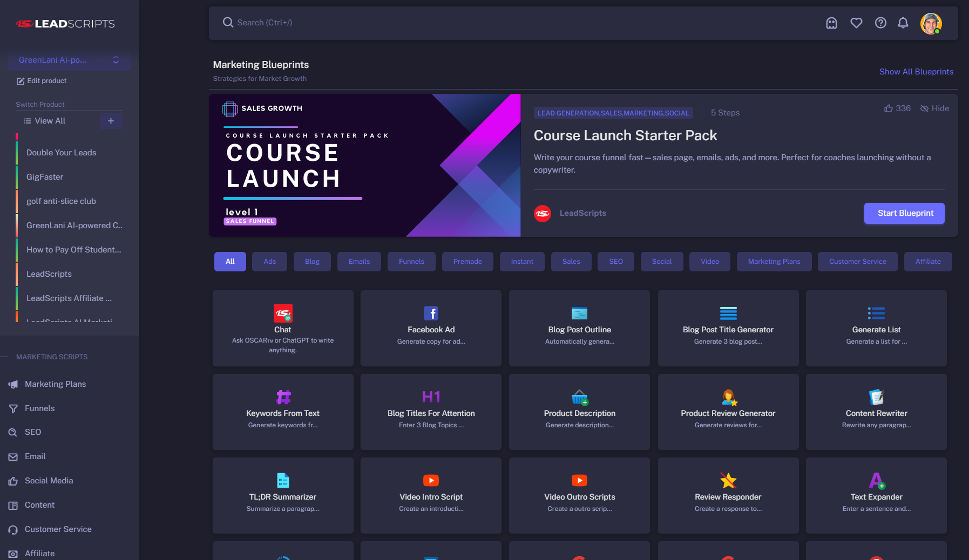
Task: Click Start Blueprint button
Action: point(904,213)
